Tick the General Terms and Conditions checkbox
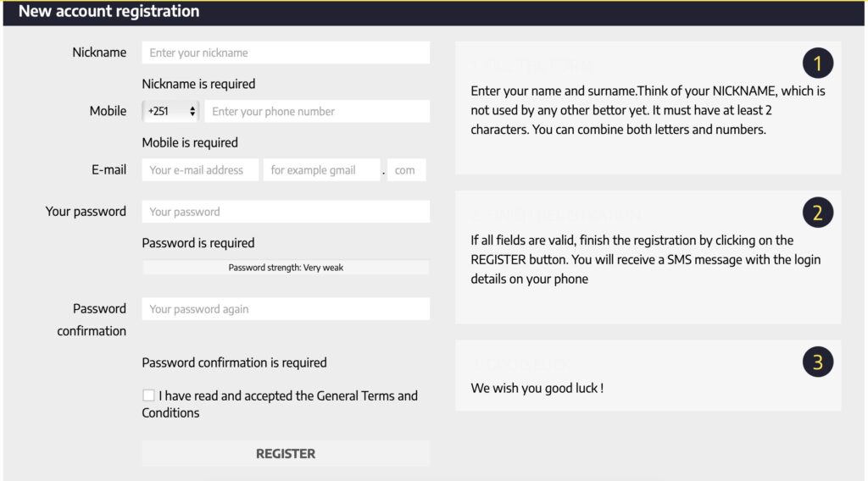This screenshot has width=868, height=481. point(148,395)
